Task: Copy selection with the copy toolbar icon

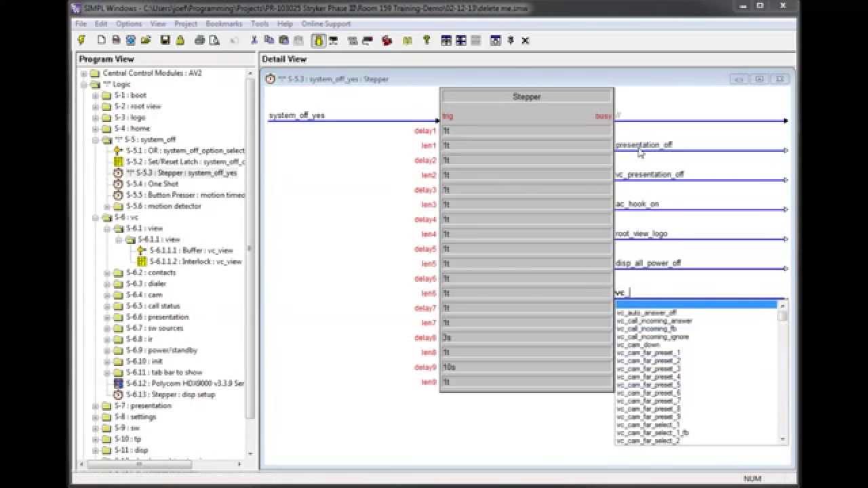Action: point(269,41)
